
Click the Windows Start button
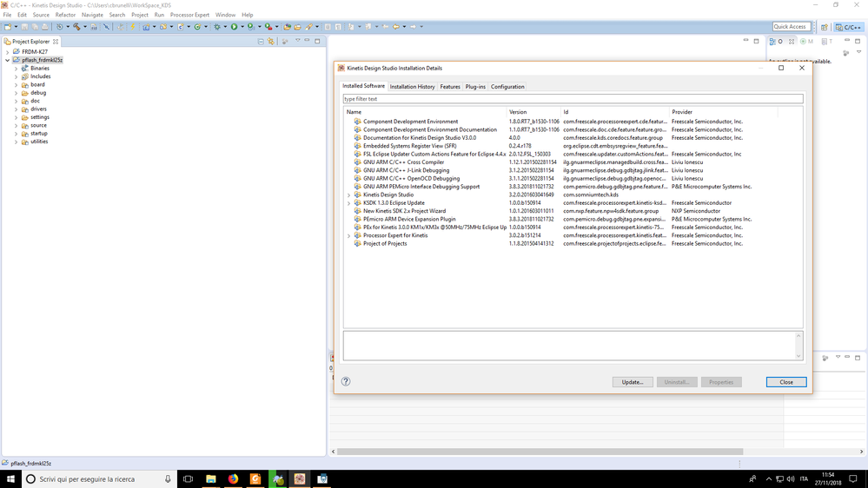tap(10, 478)
